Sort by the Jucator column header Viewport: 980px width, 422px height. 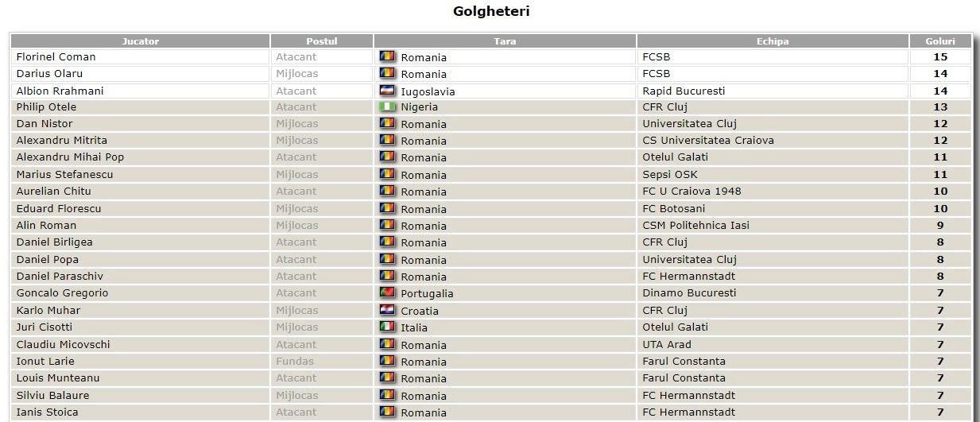(141, 41)
